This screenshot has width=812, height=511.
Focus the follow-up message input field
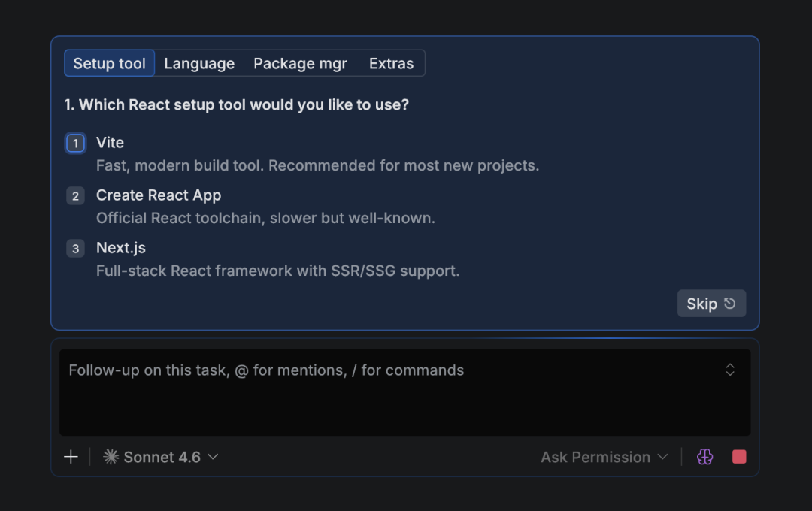point(391,392)
